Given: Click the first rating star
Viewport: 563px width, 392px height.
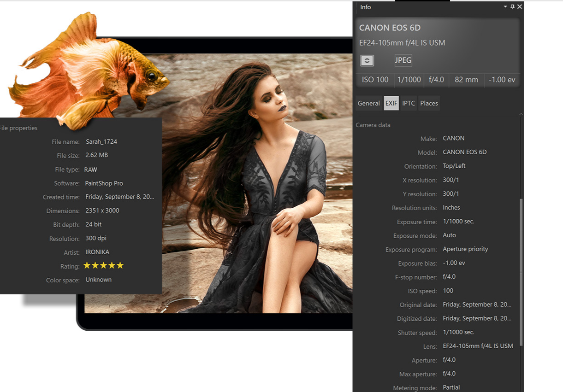Looking at the screenshot, I should pyautogui.click(x=87, y=265).
